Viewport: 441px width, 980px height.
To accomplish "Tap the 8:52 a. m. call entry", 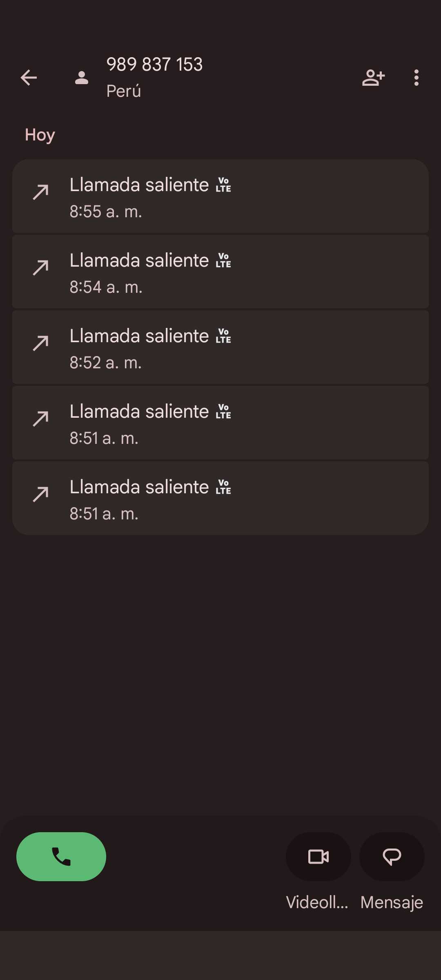I will click(x=220, y=347).
